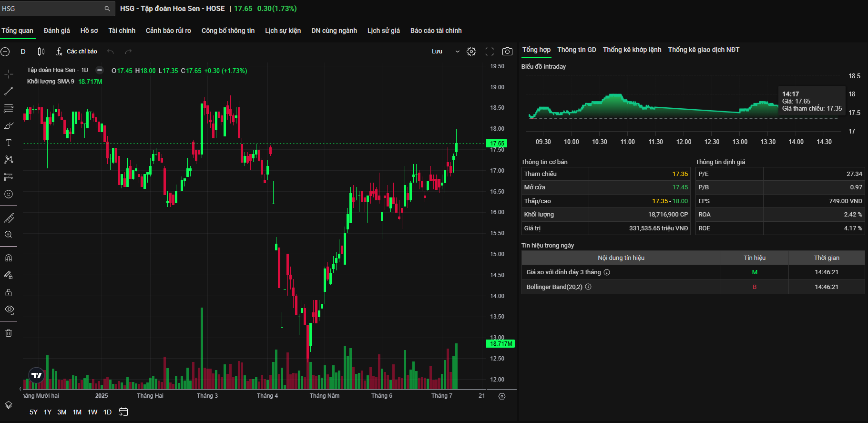This screenshot has height=423, width=868.
Task: Take a chart snapshot with camera icon
Action: (x=508, y=52)
